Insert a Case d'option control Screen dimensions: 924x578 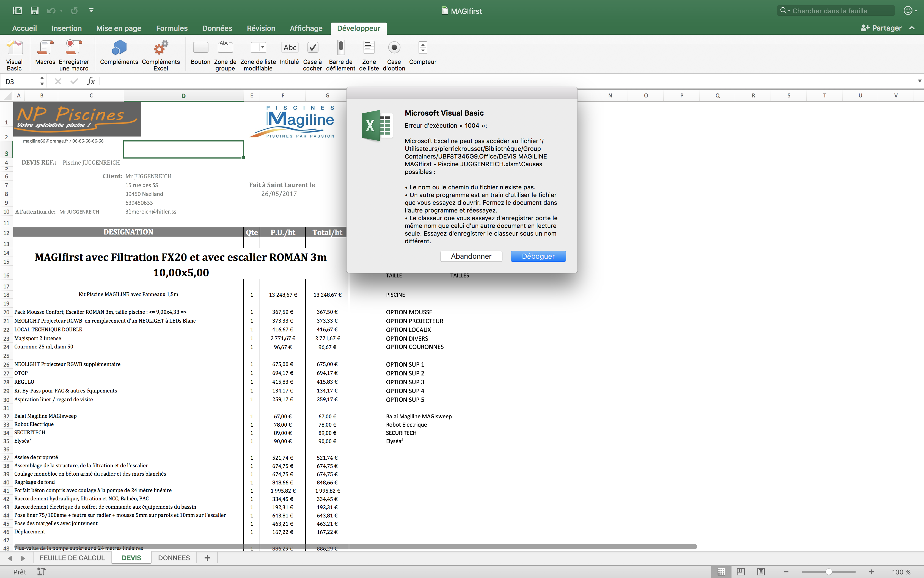coord(394,55)
